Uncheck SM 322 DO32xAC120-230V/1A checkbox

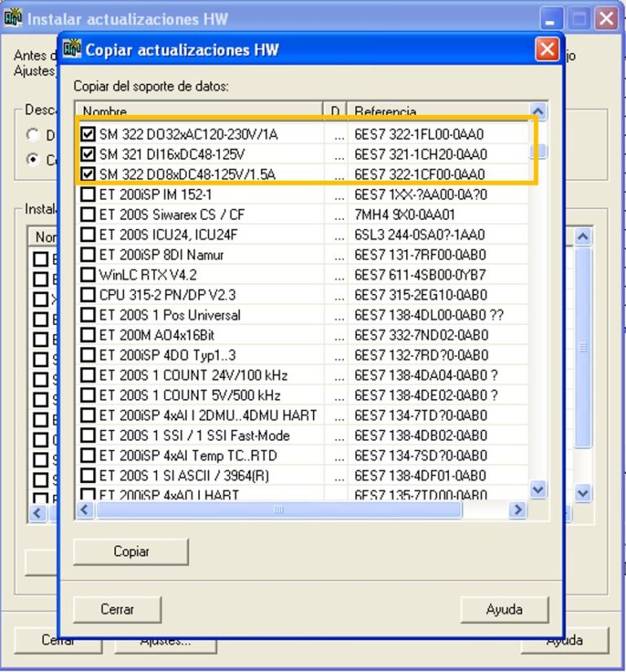88,134
